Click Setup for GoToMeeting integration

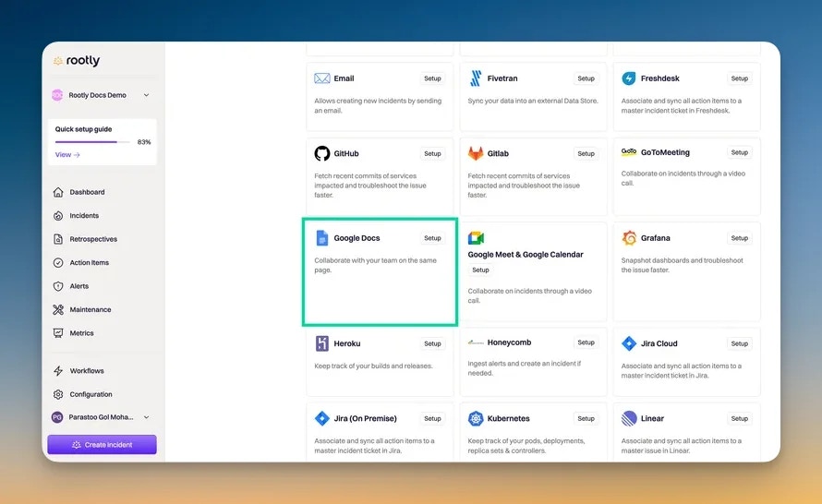point(739,152)
